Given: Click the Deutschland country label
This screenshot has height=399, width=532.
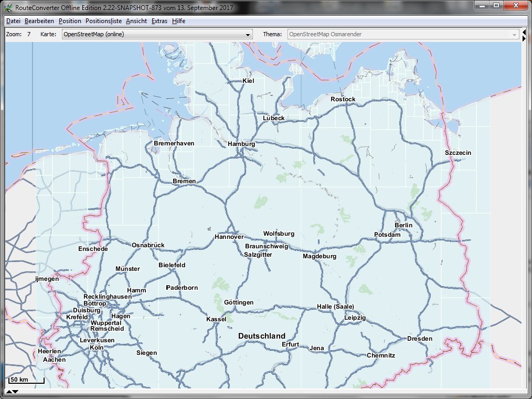Looking at the screenshot, I should 261,336.
